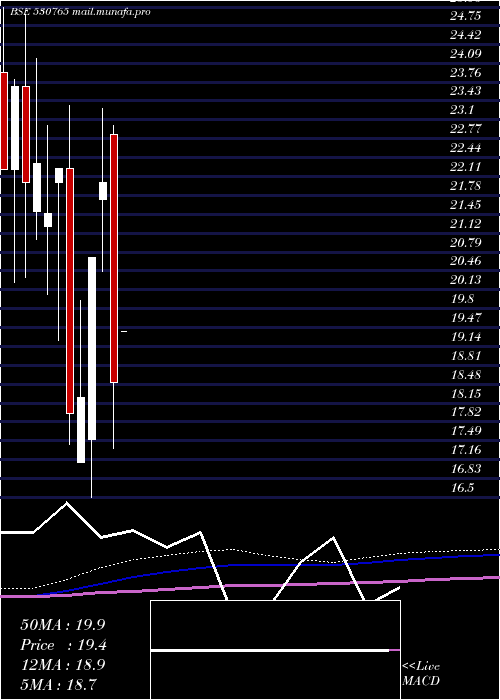The width and height of the screenshot is (500, 700).
Task: Click the 17.82 price axis label
Action: point(466,412)
